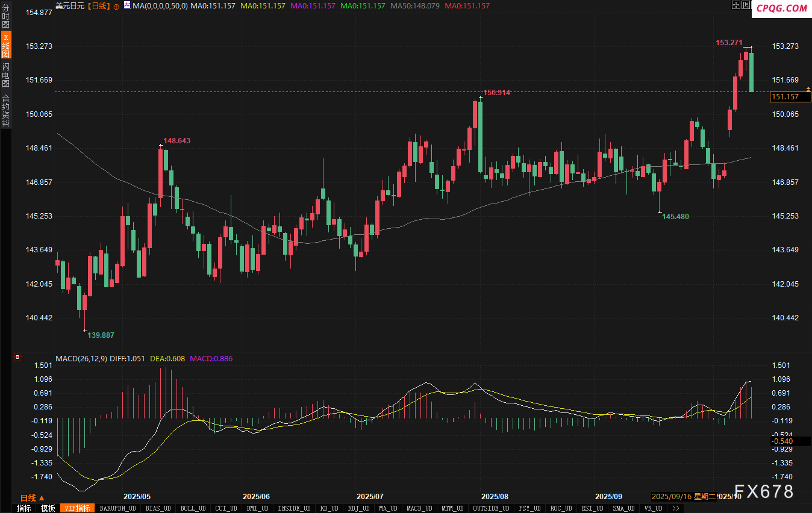Click the 模板 button in bottom bar
The width and height of the screenshot is (812, 513).
(x=48, y=508)
